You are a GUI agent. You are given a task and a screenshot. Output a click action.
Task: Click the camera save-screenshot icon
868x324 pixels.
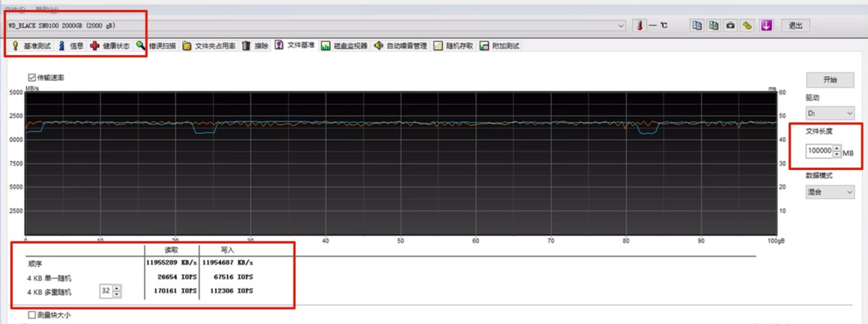[x=731, y=25]
